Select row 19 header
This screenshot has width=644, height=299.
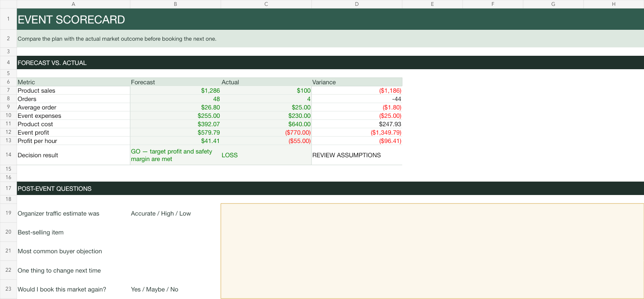[x=8, y=213]
